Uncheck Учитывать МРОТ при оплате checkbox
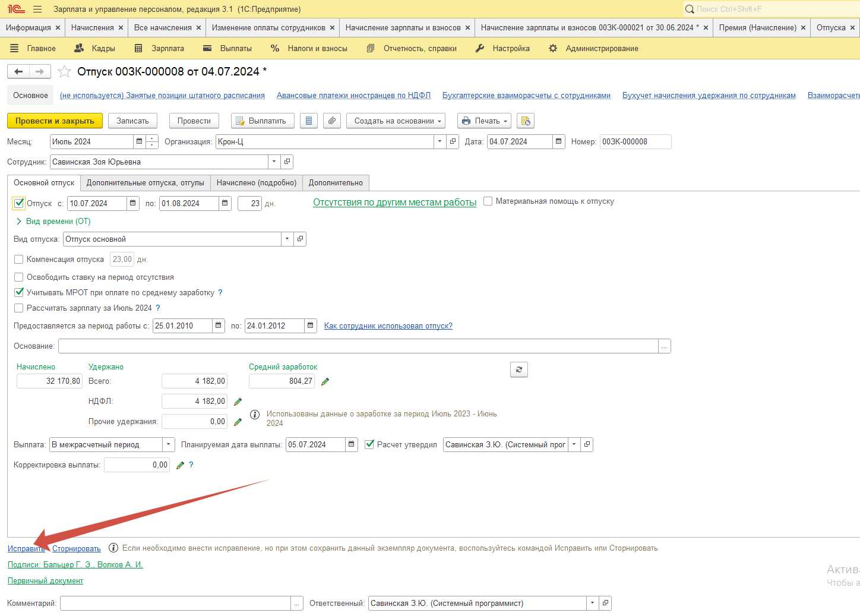860x616 pixels. pyautogui.click(x=19, y=292)
